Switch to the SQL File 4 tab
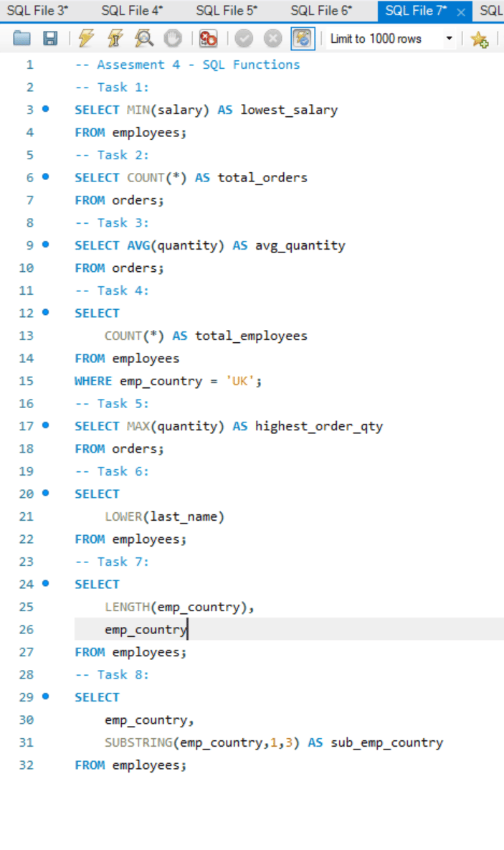The height and width of the screenshot is (850, 504). click(132, 10)
